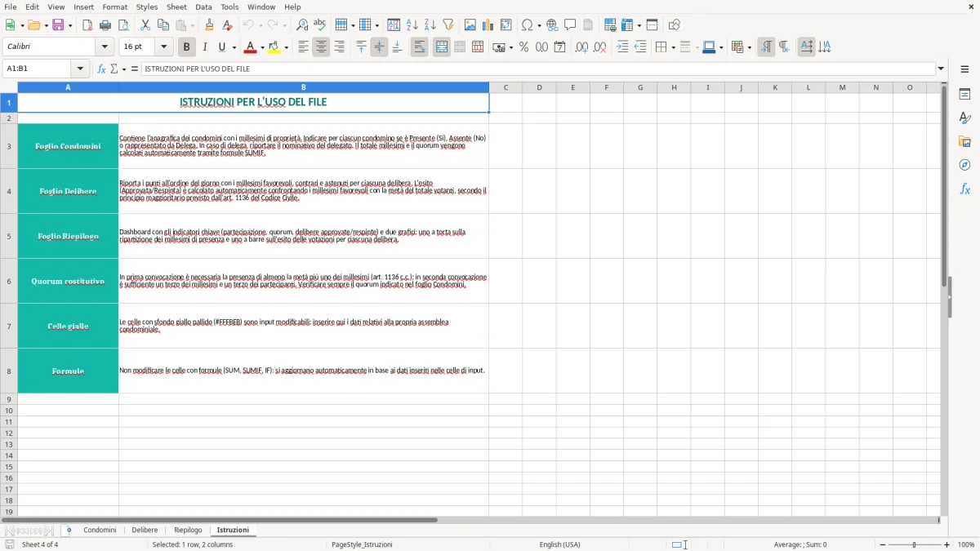Format the cell as percent

524,47
